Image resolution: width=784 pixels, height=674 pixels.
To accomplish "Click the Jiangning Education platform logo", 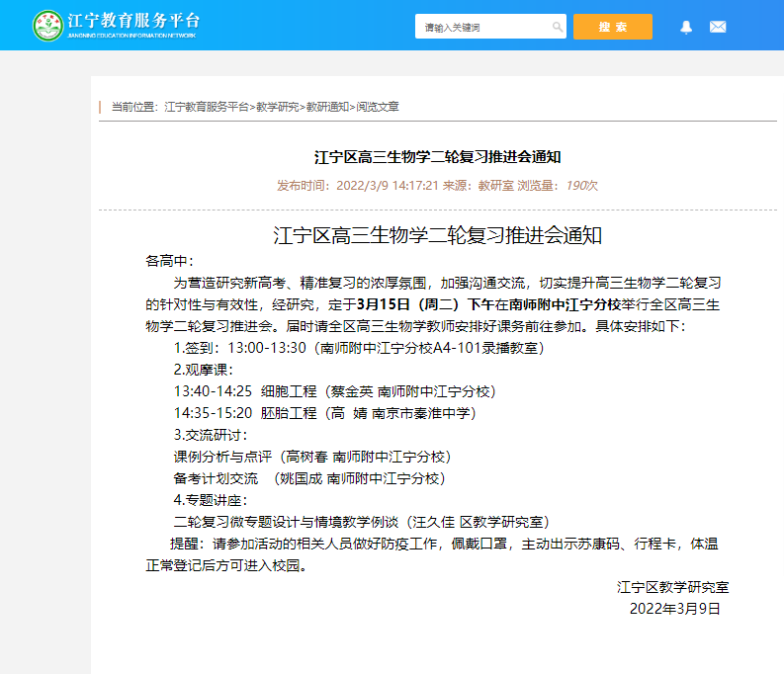I will pyautogui.click(x=48, y=26).
